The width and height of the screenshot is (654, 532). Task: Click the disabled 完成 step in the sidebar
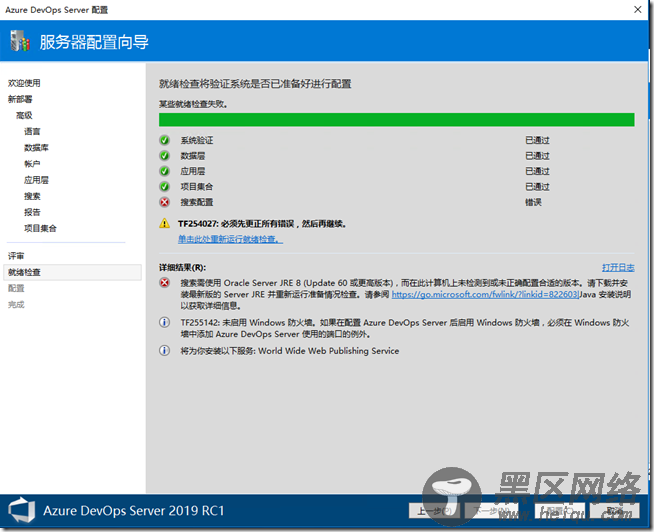tap(16, 305)
